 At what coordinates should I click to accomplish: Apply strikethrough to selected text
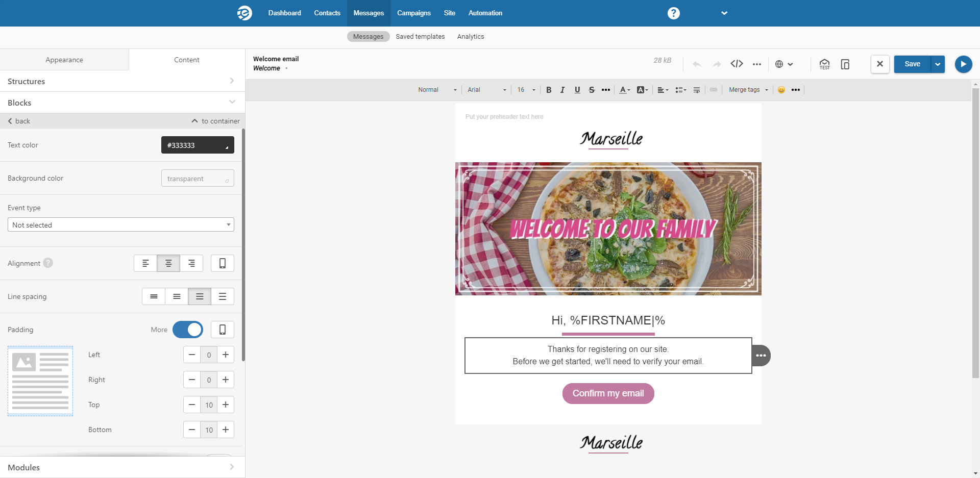pyautogui.click(x=592, y=90)
